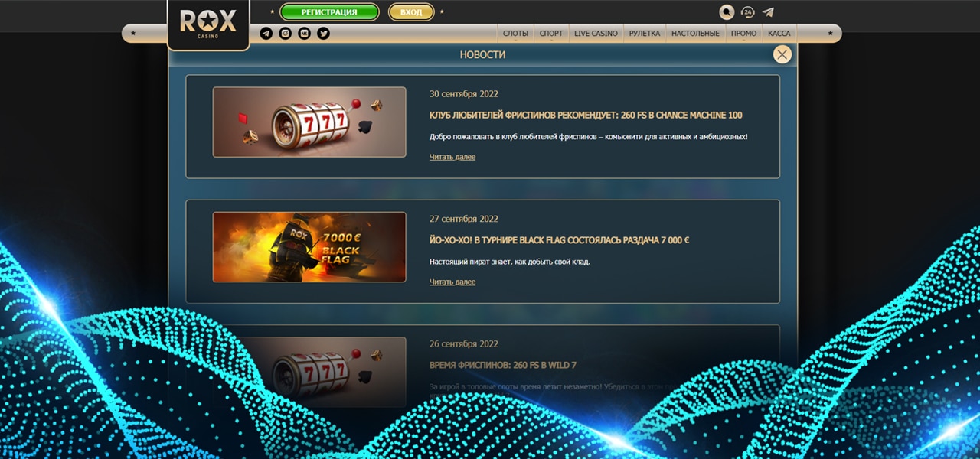Image resolution: width=980 pixels, height=459 pixels.
Task: Click the date 30 сентября 2022
Action: 464,94
